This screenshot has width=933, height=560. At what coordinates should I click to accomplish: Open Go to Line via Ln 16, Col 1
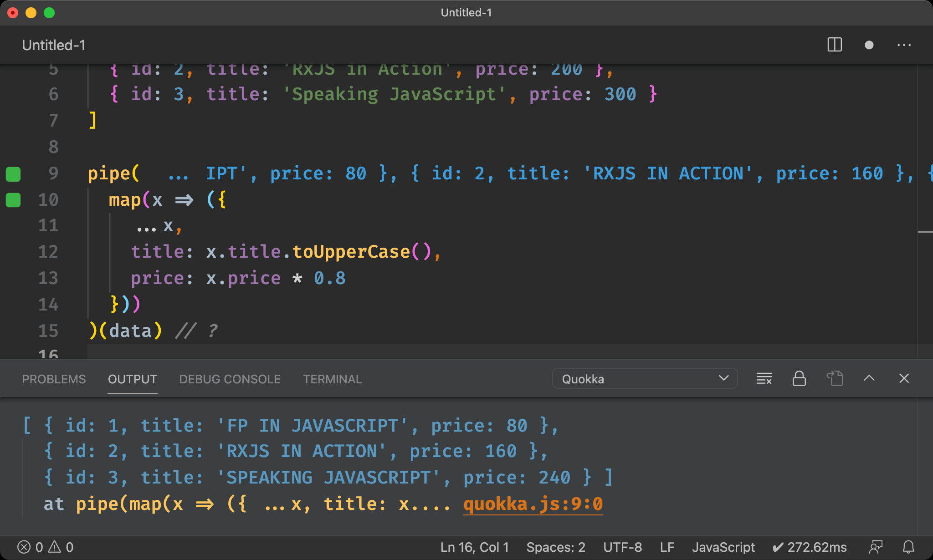(x=474, y=547)
